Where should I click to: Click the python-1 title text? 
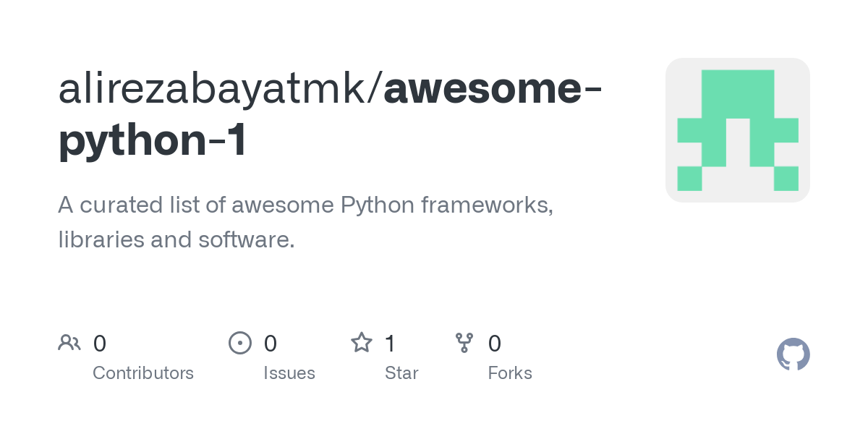pyautogui.click(x=153, y=141)
